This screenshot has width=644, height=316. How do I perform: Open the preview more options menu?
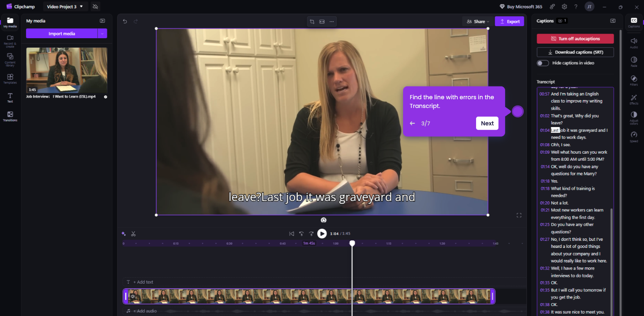[x=332, y=22]
